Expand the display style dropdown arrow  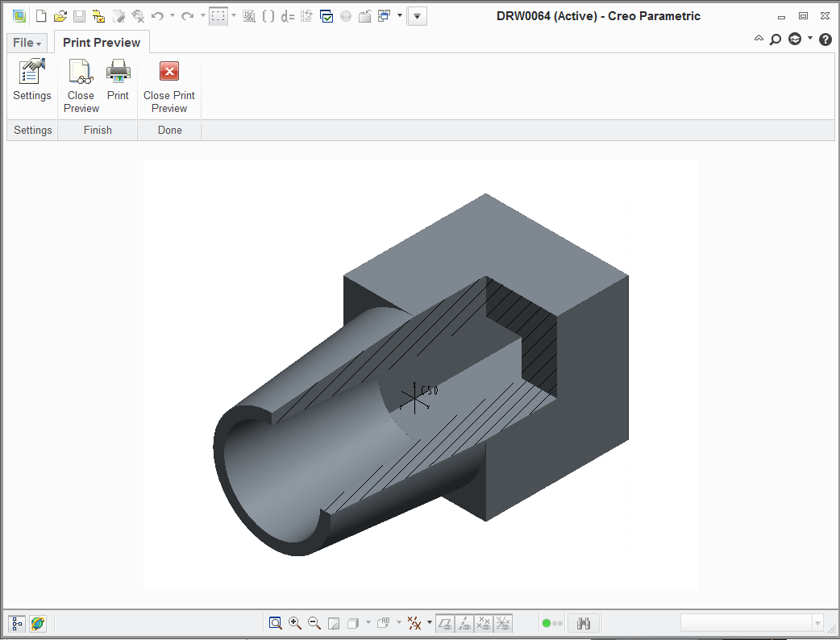[368, 622]
